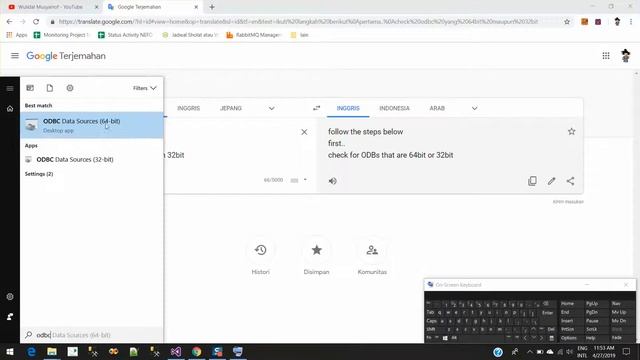Filter search results by apps
Screen dimensions: 640x360
(30, 88)
